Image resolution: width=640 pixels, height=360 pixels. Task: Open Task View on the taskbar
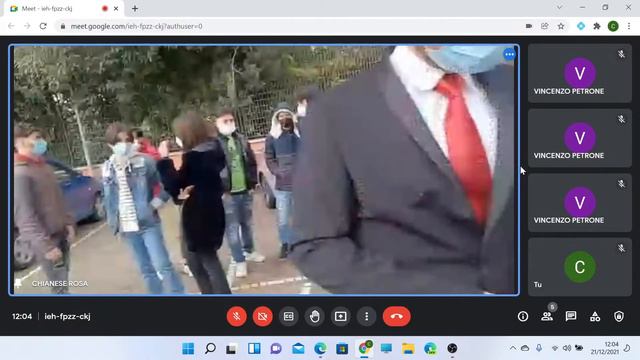pyautogui.click(x=231, y=349)
